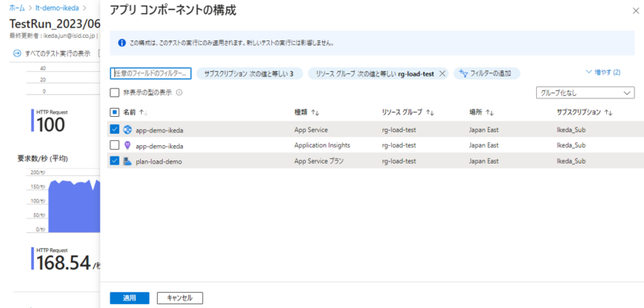
Task: Click the 168.54 requests per second value
Action: [x=63, y=264]
